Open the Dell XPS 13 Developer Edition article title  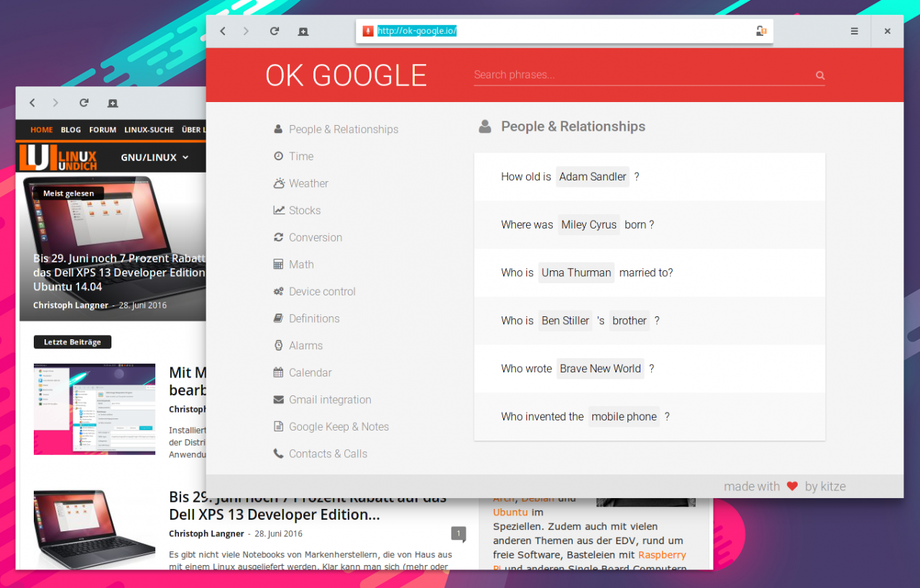coord(308,506)
